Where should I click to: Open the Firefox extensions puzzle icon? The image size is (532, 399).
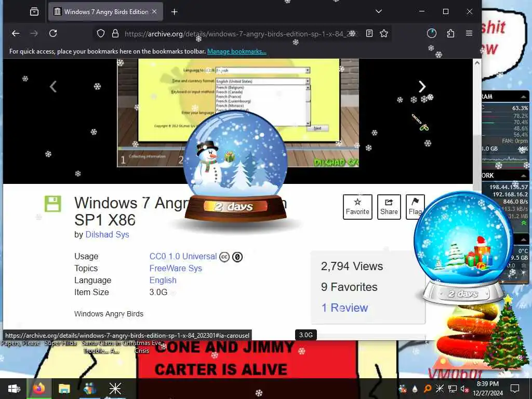tap(450, 33)
